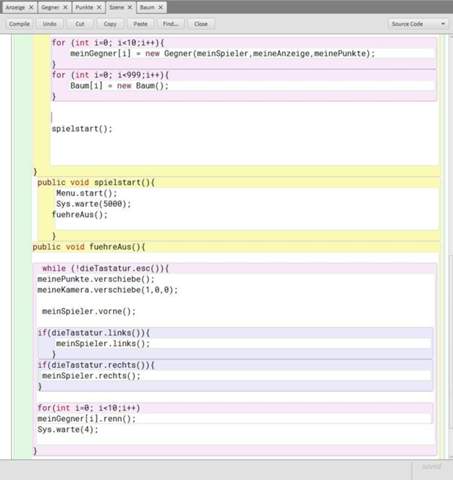
Task: Select the Szene tab
Action: pyautogui.click(x=117, y=7)
